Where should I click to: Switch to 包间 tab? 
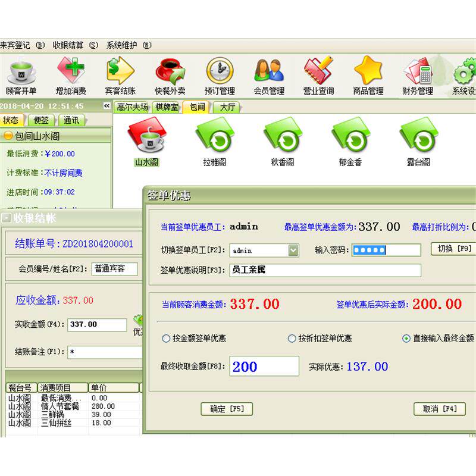pyautogui.click(x=197, y=107)
